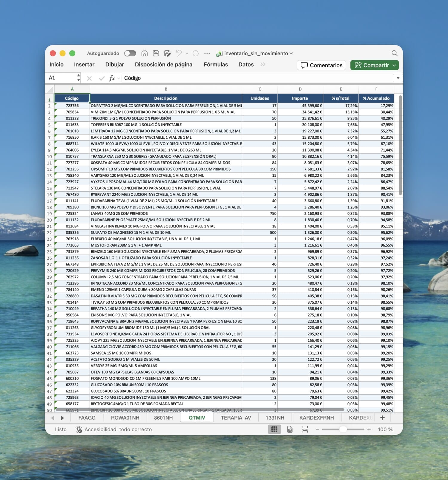
Task: Click the green fullscreen window button
Action: [x=72, y=53]
